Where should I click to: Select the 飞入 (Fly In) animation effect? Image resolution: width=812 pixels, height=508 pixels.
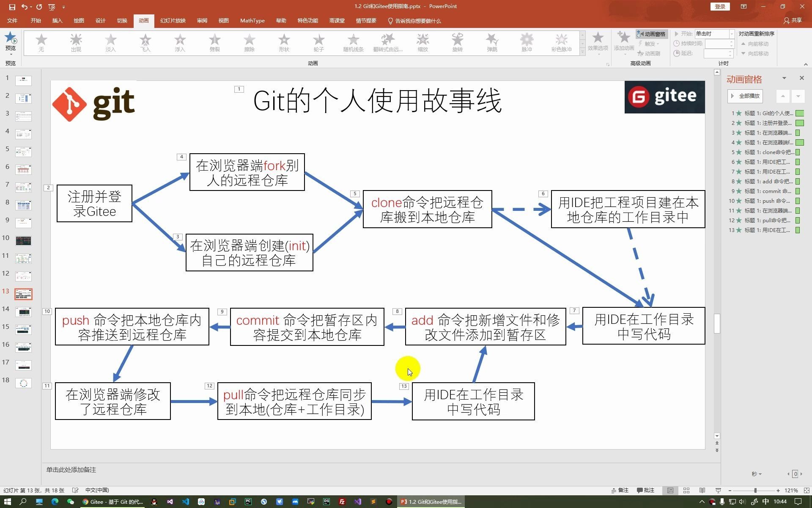tap(145, 42)
